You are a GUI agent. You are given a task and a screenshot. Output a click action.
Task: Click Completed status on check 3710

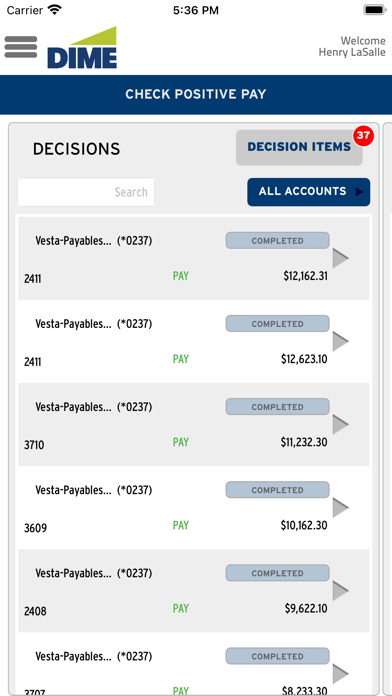(277, 407)
